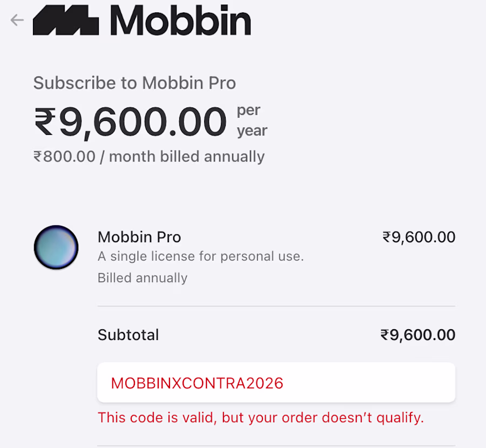This screenshot has height=448, width=486.
Task: Click the "Mobbin Pro" product name
Action: coord(139,237)
